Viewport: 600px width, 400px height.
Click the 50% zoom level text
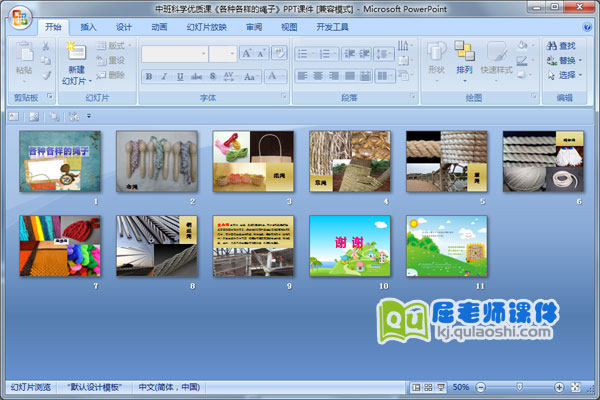(x=461, y=387)
